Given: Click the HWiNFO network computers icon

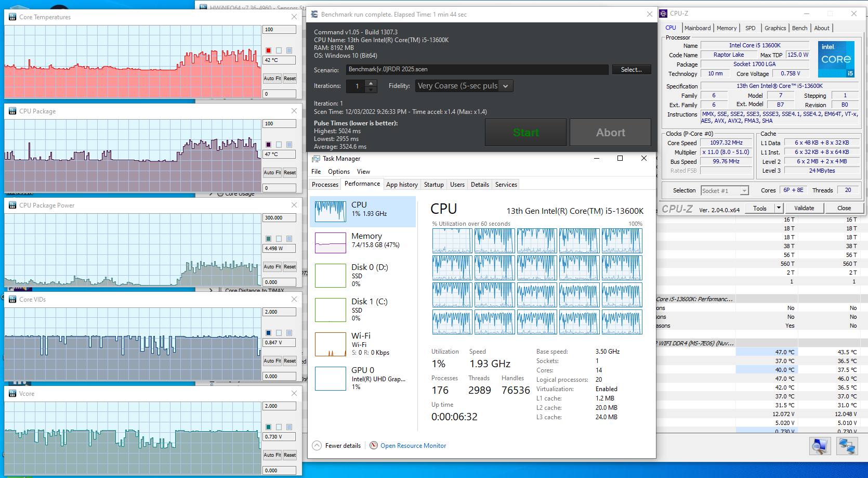Looking at the screenshot, I should click(847, 446).
